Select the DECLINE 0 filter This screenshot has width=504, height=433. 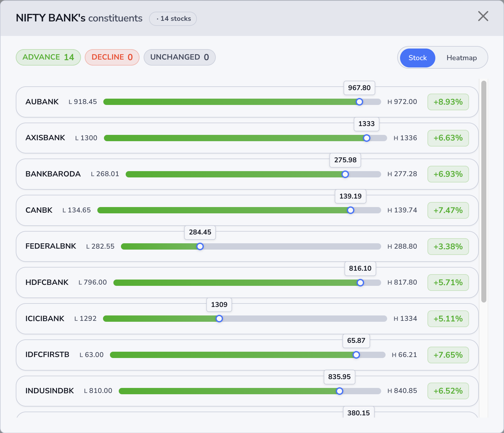point(112,57)
